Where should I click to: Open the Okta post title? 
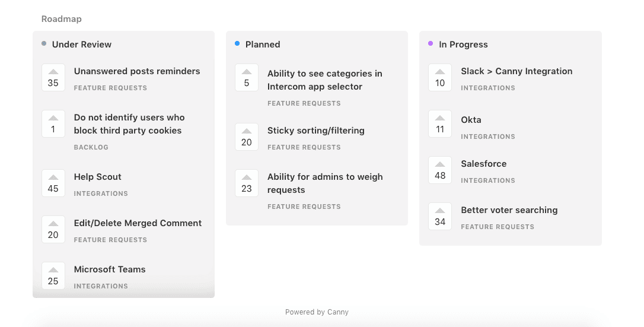(471, 120)
